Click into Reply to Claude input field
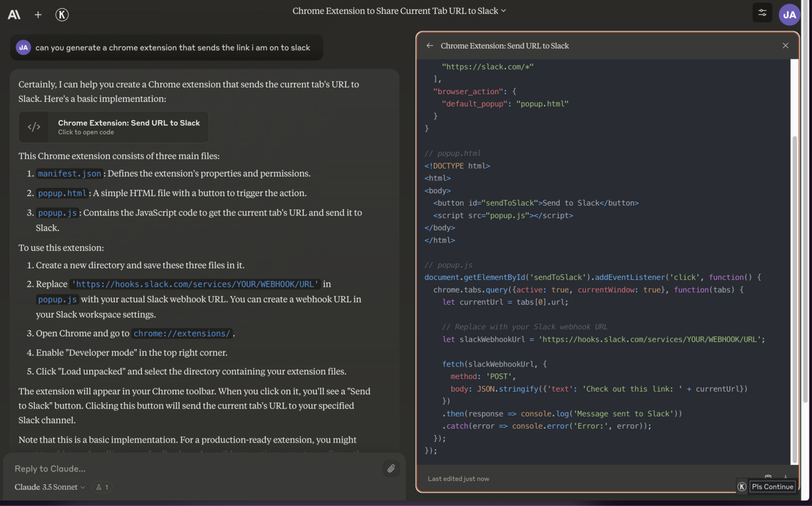 (x=189, y=468)
